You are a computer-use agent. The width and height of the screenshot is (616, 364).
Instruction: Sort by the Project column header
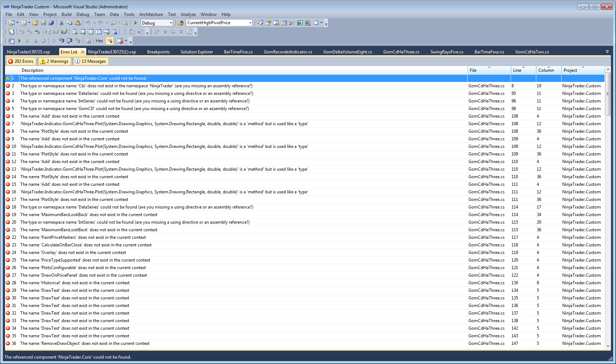click(583, 70)
